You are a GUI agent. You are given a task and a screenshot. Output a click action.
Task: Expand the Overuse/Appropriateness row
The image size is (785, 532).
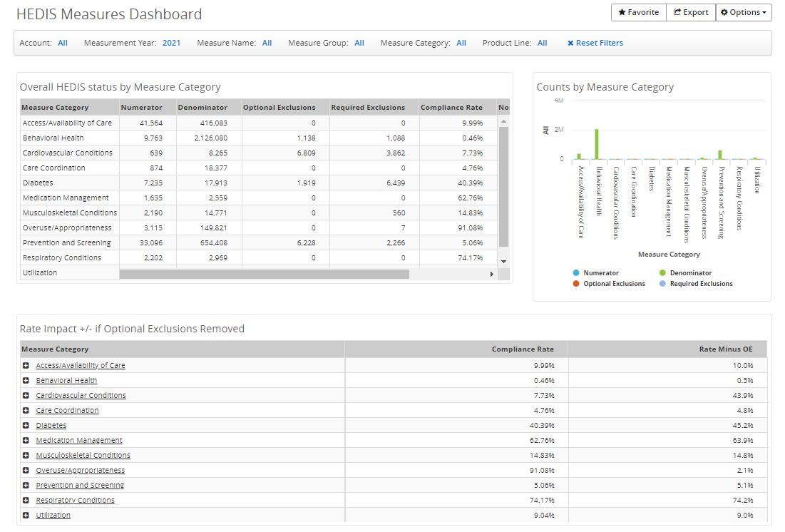26,471
